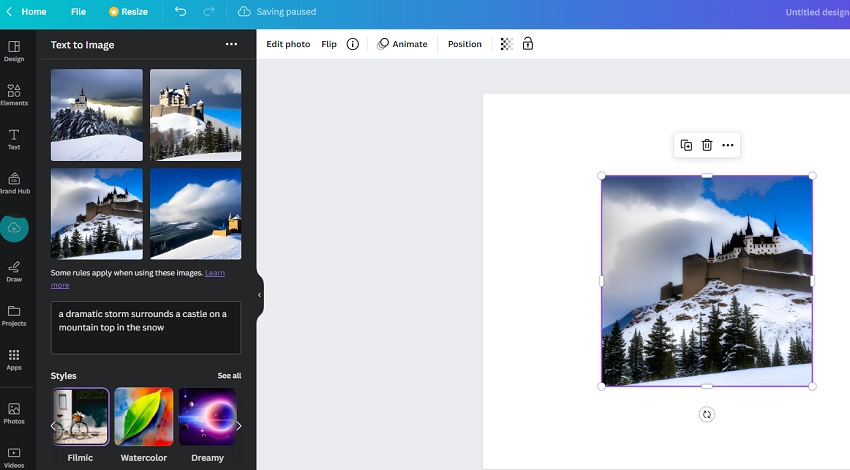Screen dimensions: 850x470
Task: Select the bottom-left generated castle image
Action: coord(97,214)
